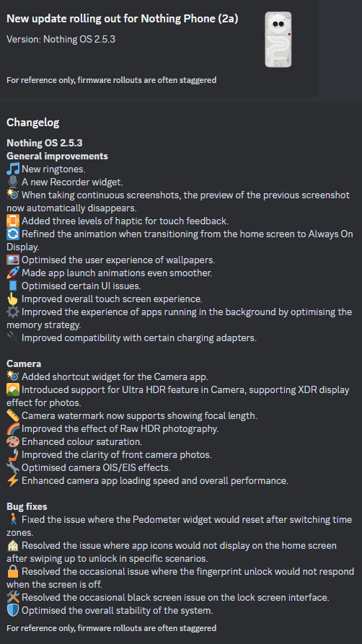Click the shield emoji beside overall stability line
The width and height of the screenshot is (362, 644).
click(x=13, y=611)
